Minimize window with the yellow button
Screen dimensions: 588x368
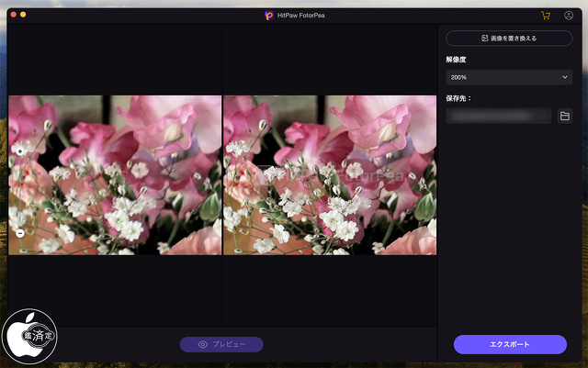click(23, 16)
